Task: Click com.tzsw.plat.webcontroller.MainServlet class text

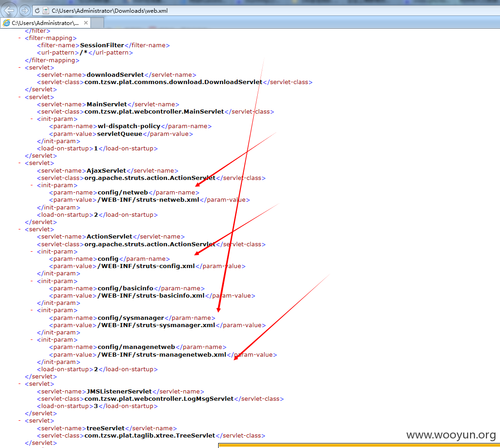Action: click(155, 112)
